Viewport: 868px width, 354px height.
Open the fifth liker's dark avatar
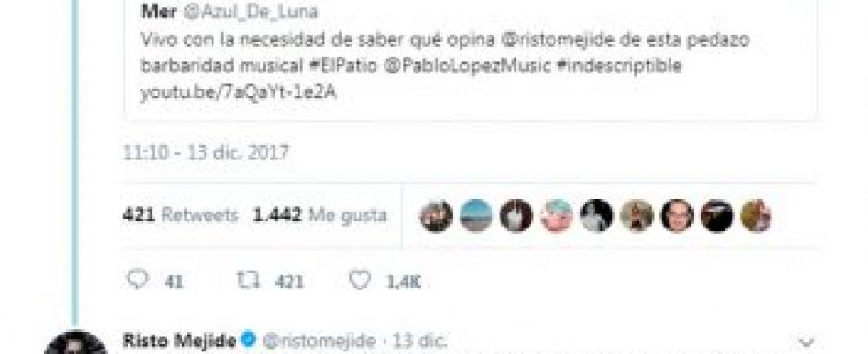tap(597, 216)
